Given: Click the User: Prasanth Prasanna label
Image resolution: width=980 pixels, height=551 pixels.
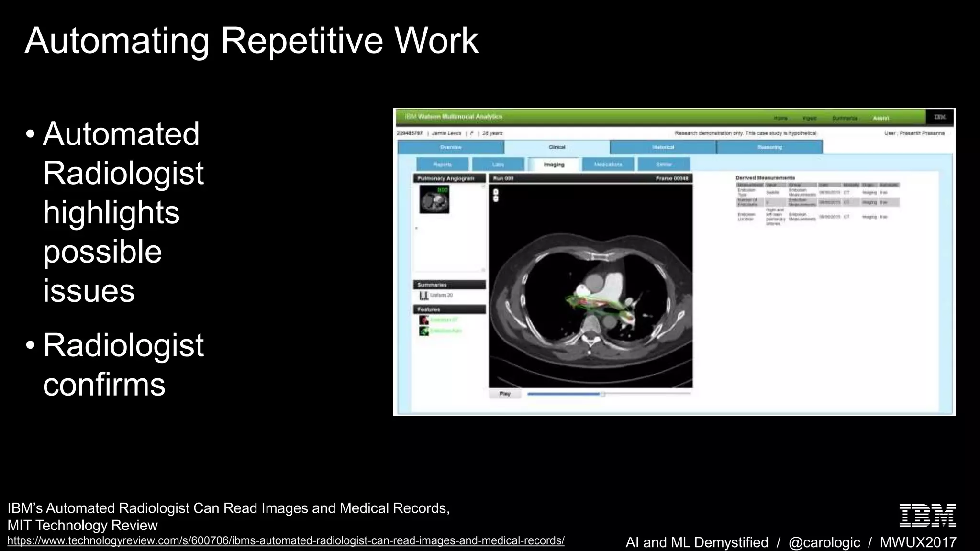Looking at the screenshot, I should coord(914,133).
